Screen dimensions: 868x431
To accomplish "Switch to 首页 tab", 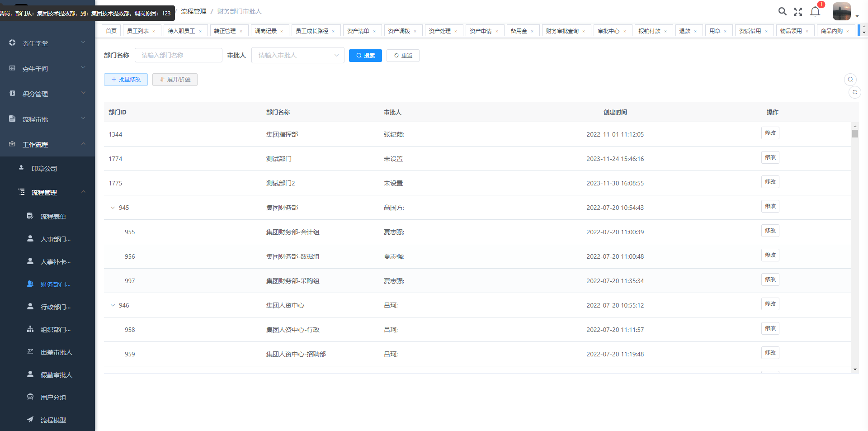I will 111,31.
